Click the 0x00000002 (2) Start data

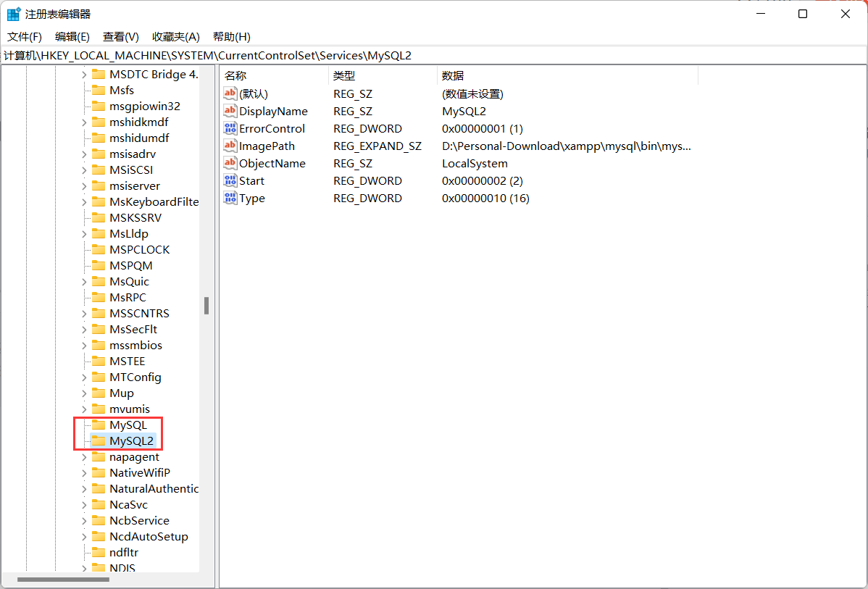pos(482,180)
